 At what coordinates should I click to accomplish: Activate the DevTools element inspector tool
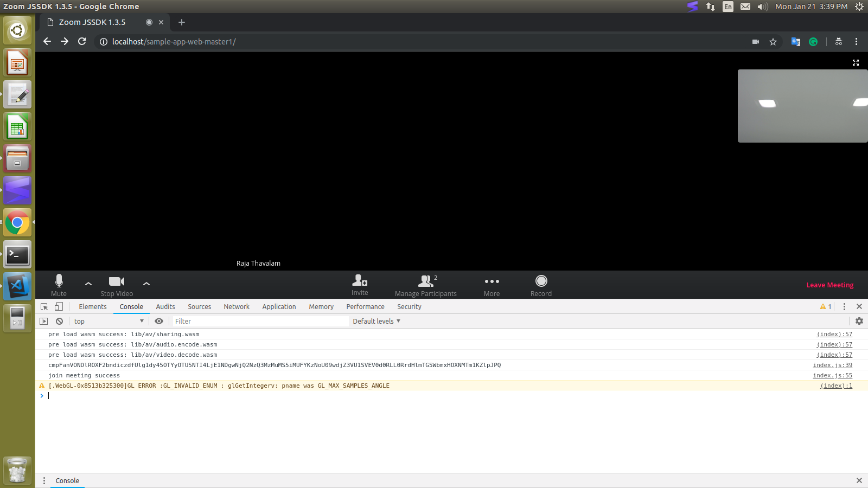[44, 306]
